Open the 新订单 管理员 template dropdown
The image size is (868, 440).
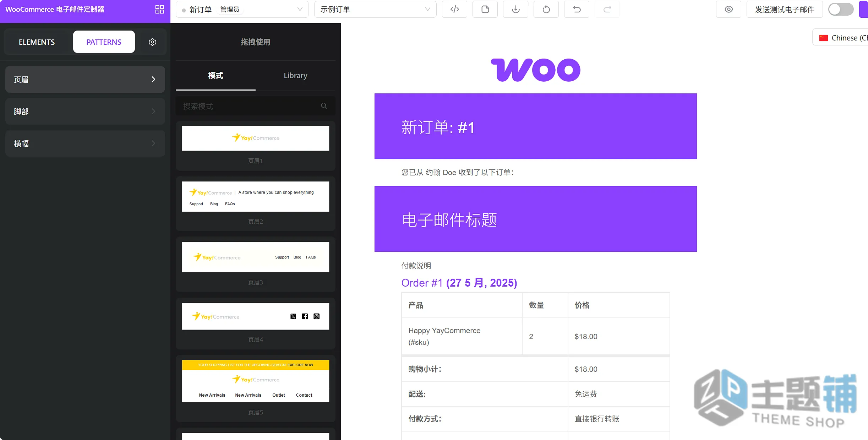pyautogui.click(x=242, y=10)
